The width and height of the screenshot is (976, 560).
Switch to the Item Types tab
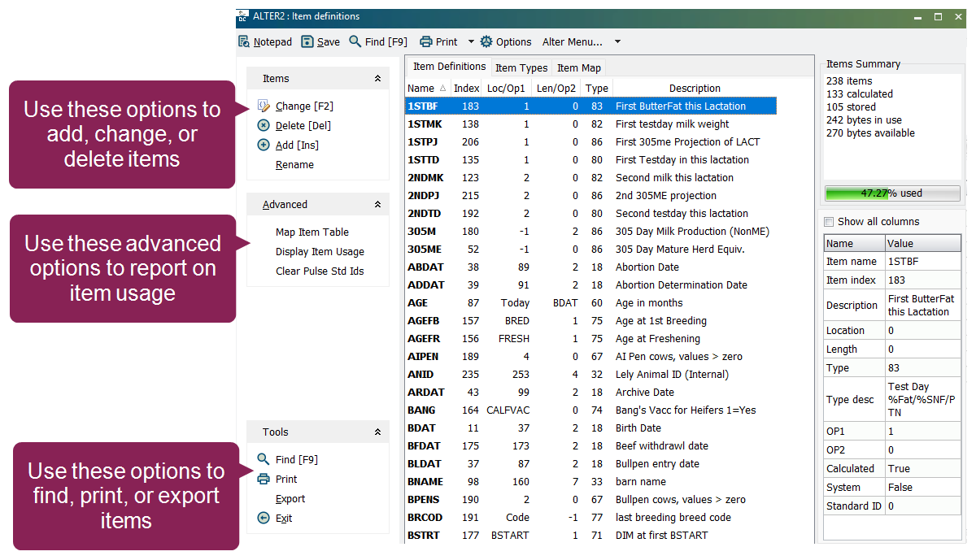(521, 68)
